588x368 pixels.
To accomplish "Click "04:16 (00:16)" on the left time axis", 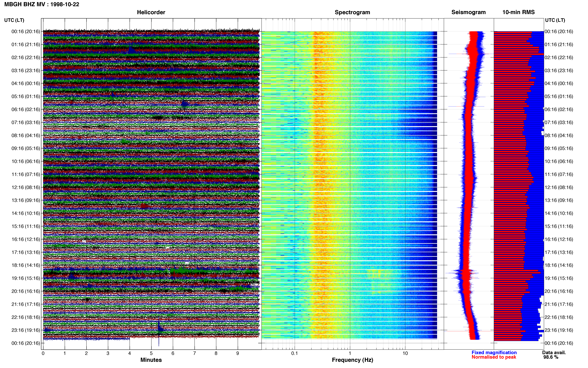I will pos(26,83).
